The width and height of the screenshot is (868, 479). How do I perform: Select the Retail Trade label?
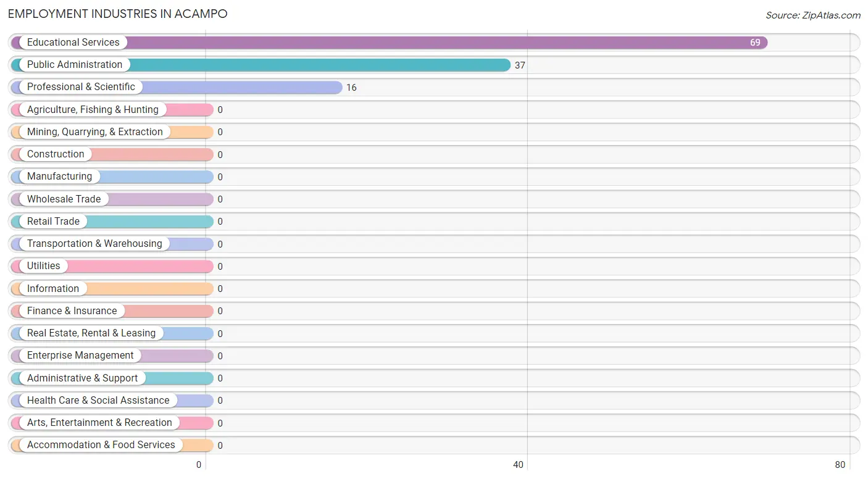tap(53, 222)
